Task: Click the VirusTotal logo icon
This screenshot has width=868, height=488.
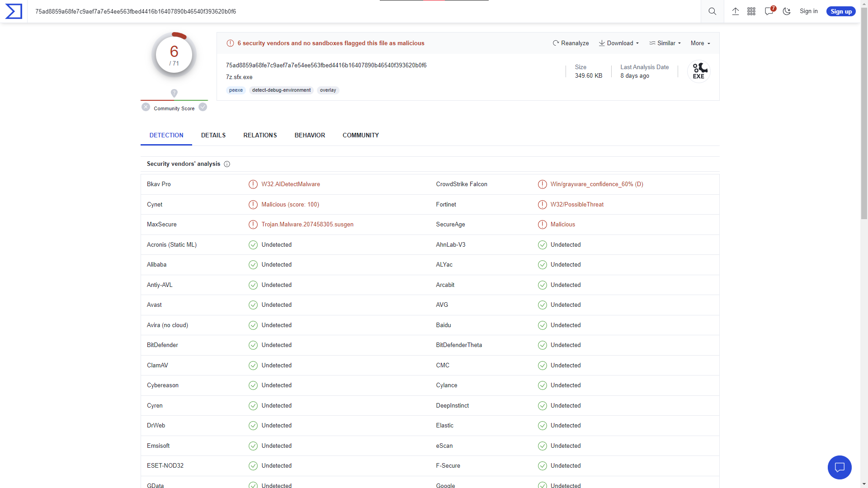Action: (13, 11)
